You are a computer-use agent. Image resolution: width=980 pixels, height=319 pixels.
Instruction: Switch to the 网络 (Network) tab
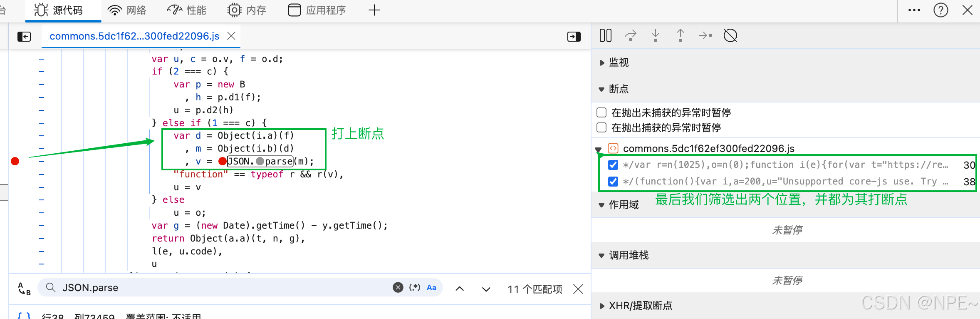127,10
